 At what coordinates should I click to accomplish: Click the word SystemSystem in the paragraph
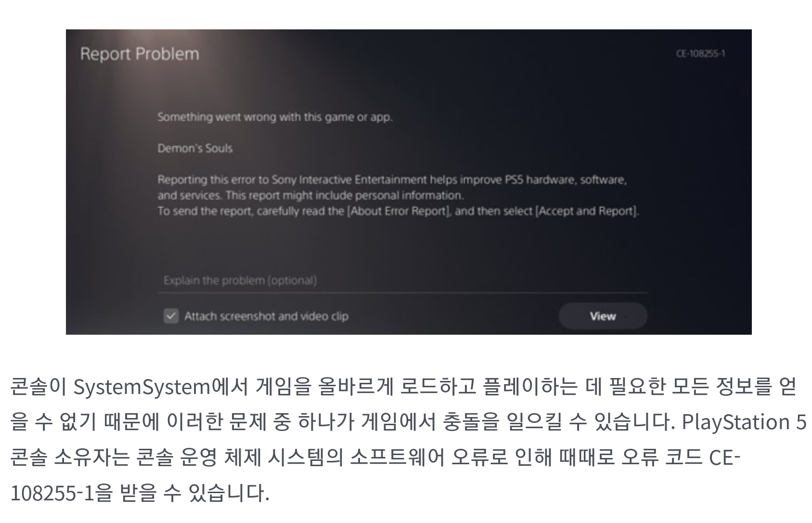point(142,387)
